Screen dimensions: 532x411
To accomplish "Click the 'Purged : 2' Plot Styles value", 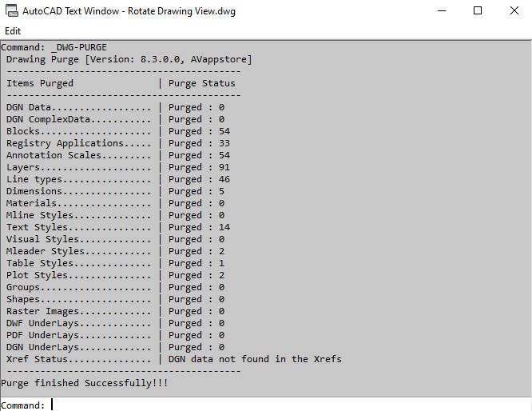I will click(197, 275).
